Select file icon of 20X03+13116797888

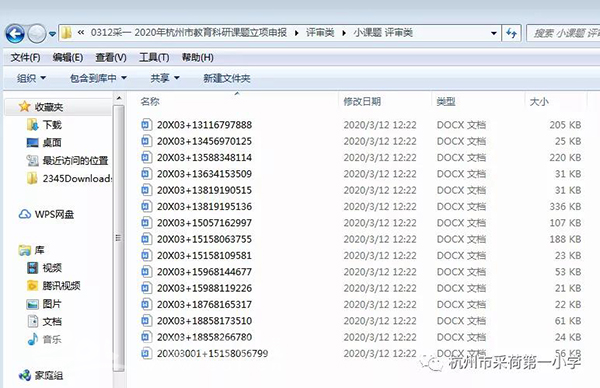point(146,125)
